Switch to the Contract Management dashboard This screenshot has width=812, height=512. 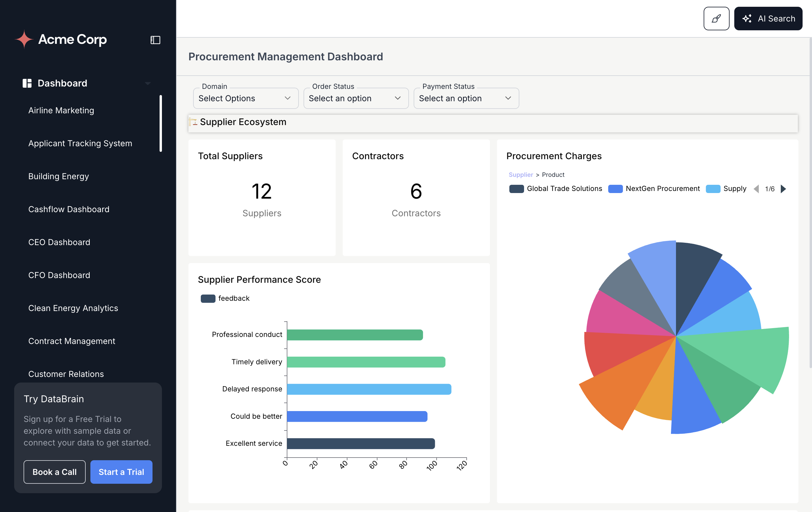coord(72,341)
